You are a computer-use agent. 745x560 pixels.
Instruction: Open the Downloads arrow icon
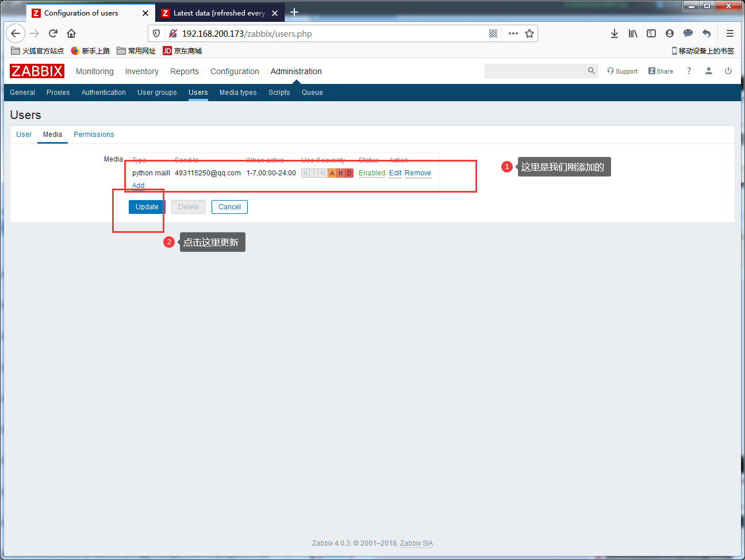615,33
